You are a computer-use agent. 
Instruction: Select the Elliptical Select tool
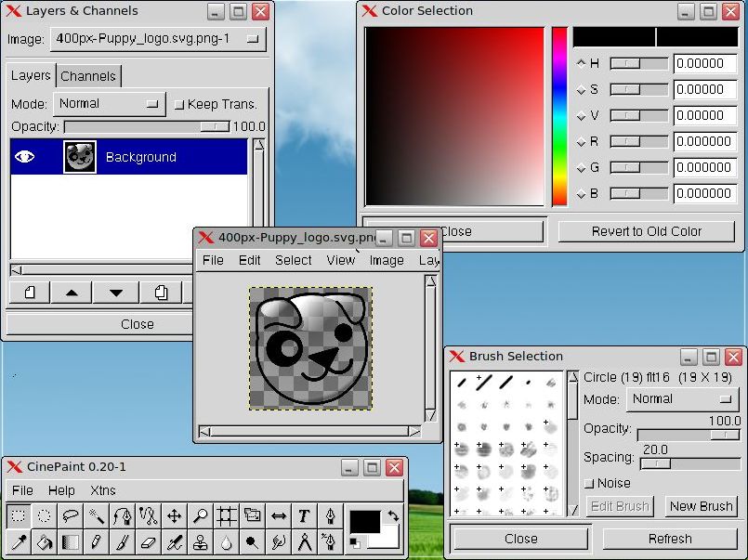click(45, 515)
